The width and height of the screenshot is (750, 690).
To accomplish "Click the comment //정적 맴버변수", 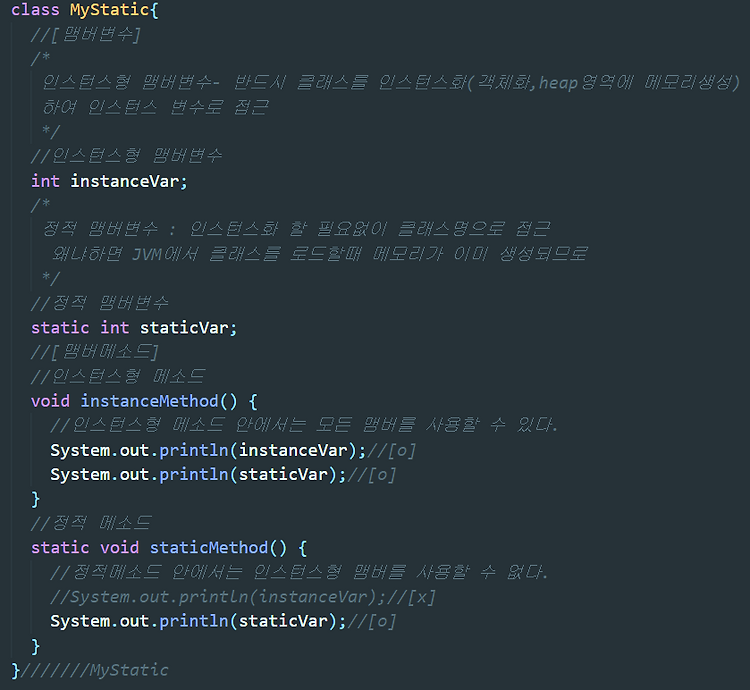I will click(x=100, y=303).
